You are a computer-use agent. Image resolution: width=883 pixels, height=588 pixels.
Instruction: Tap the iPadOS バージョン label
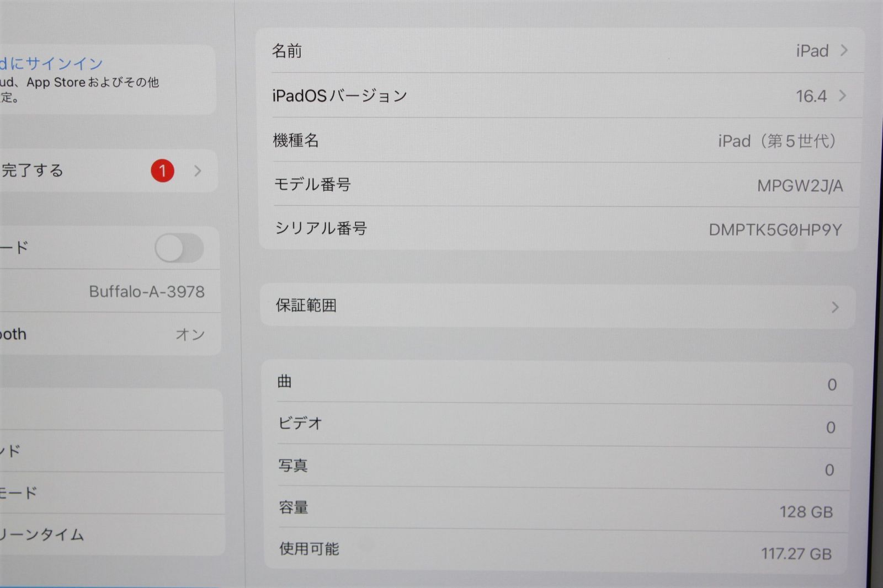(339, 96)
